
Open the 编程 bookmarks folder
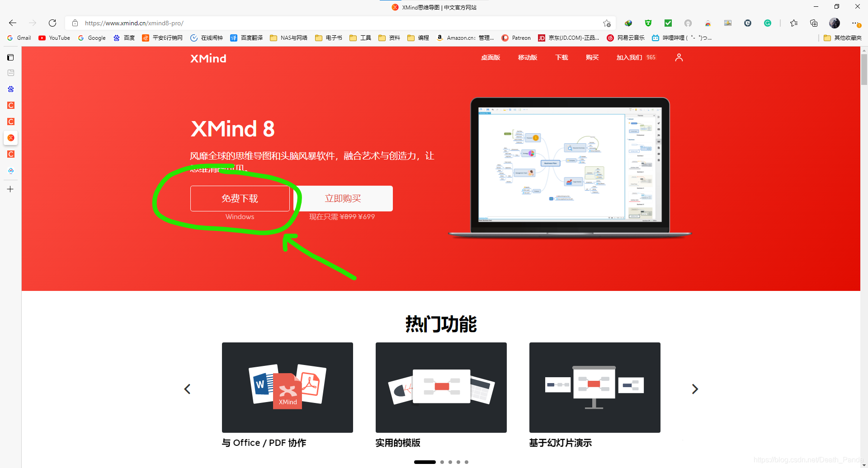click(x=418, y=38)
